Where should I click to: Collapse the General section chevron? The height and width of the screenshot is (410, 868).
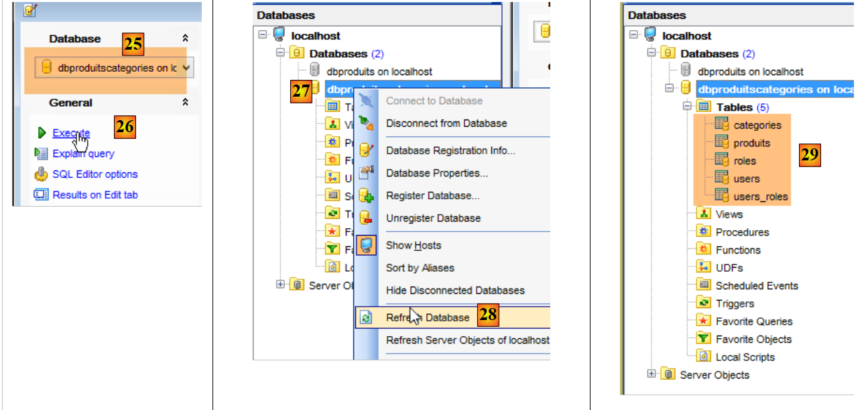point(186,103)
